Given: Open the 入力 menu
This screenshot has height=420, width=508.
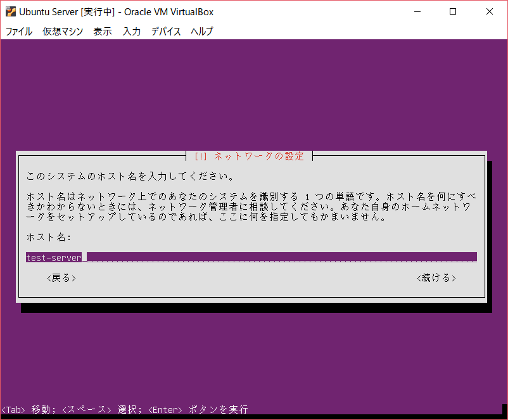Looking at the screenshot, I should click(131, 31).
